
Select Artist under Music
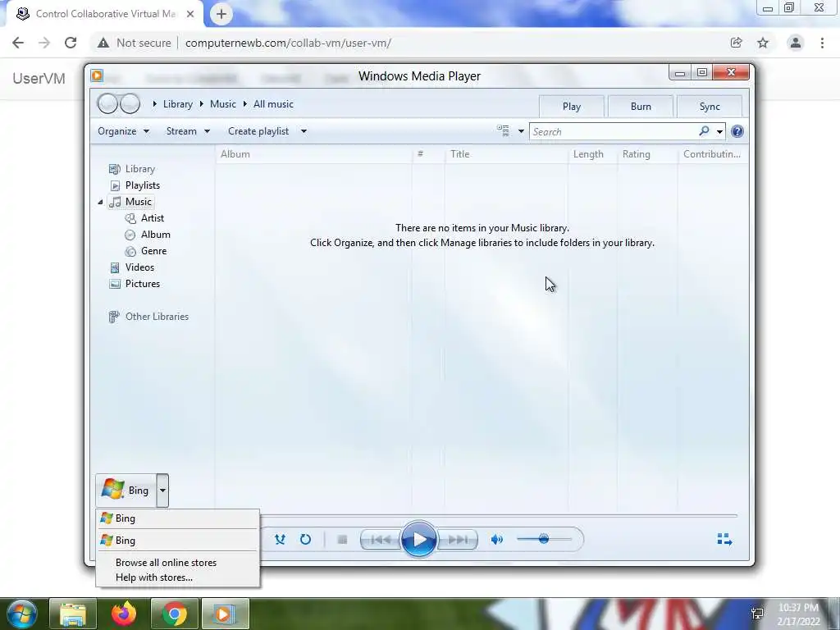(x=152, y=218)
